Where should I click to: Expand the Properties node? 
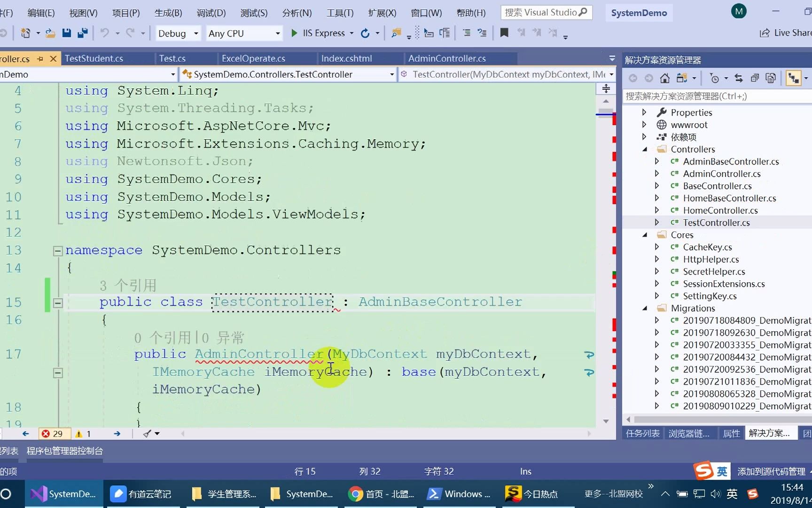644,112
